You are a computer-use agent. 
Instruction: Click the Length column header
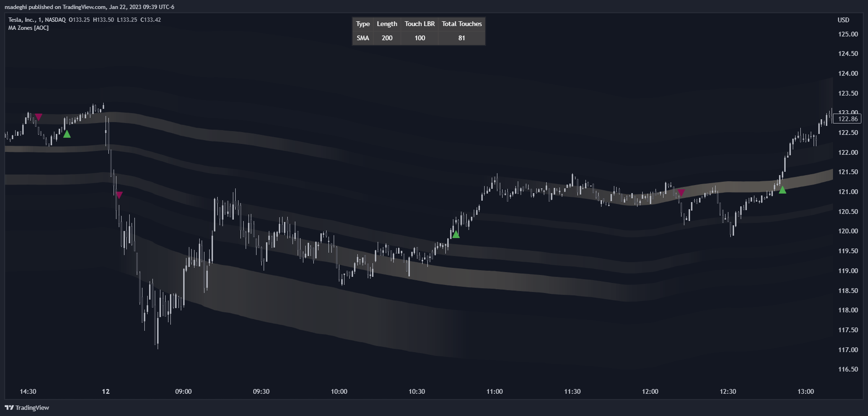387,24
